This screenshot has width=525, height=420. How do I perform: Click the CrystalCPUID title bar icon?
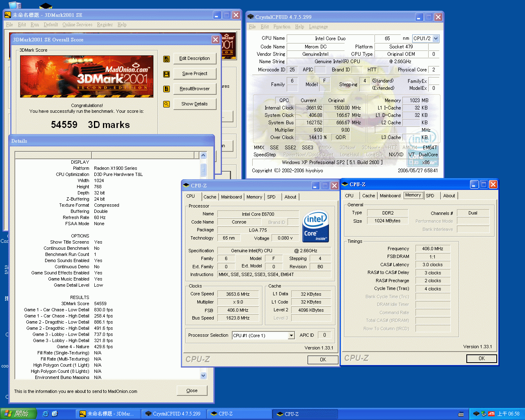[251, 17]
